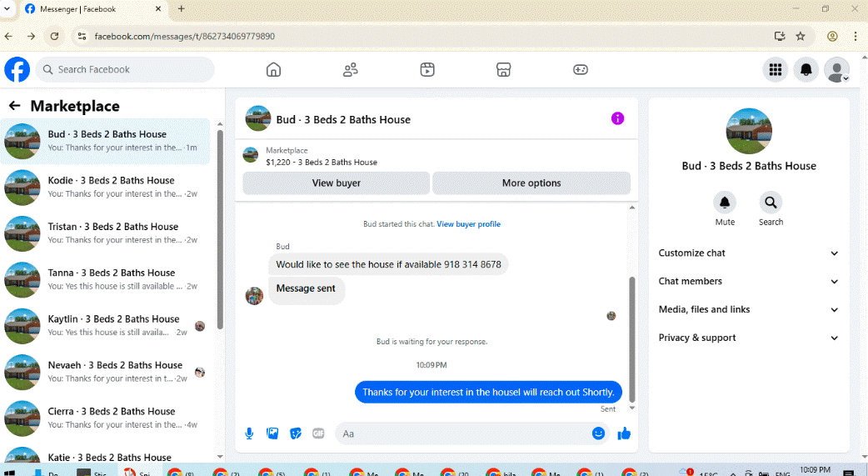Choose a sticker icon

[296, 433]
